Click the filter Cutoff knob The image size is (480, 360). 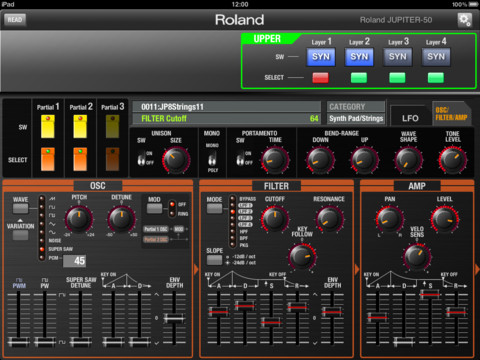click(275, 219)
